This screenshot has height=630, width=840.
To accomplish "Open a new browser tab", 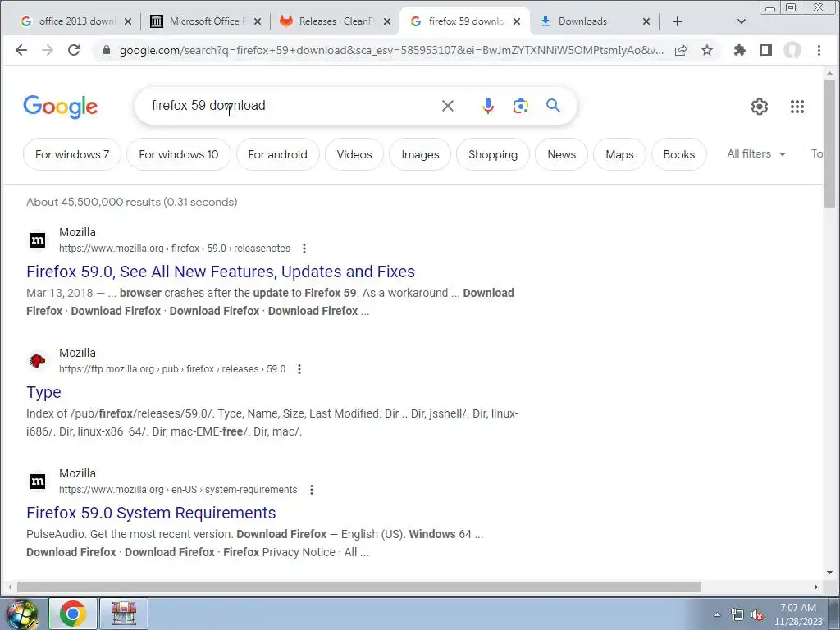I will tap(677, 21).
